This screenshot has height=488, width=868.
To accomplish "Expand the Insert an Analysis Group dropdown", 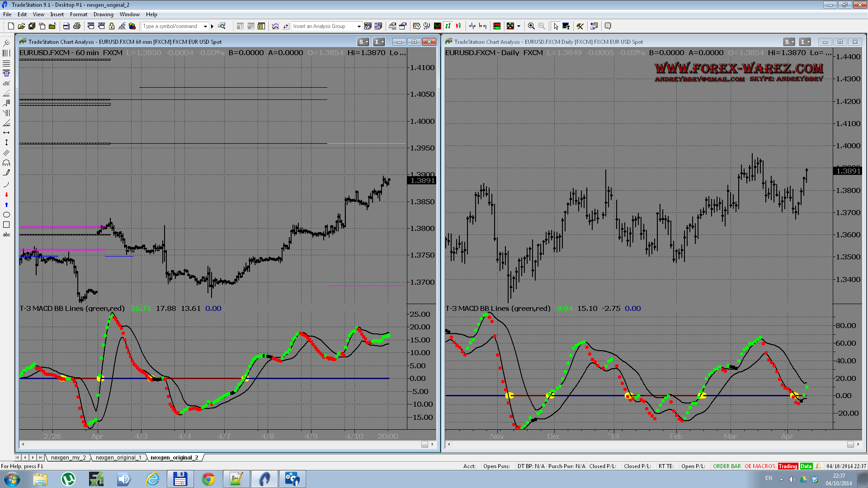I will coord(359,26).
